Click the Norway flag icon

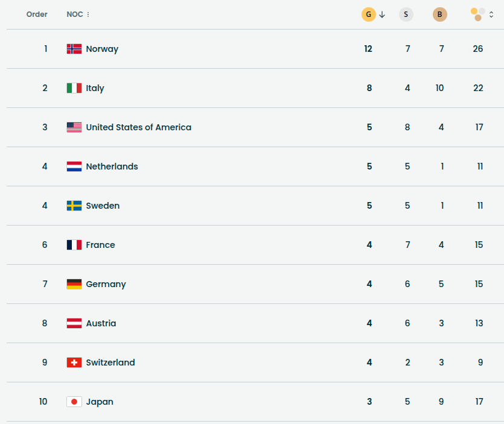pos(74,49)
